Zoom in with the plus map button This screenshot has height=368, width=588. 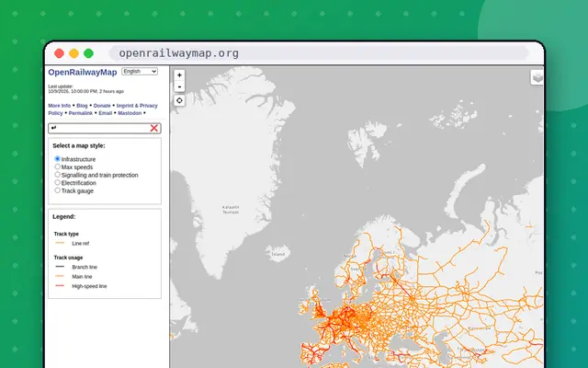[x=180, y=75]
